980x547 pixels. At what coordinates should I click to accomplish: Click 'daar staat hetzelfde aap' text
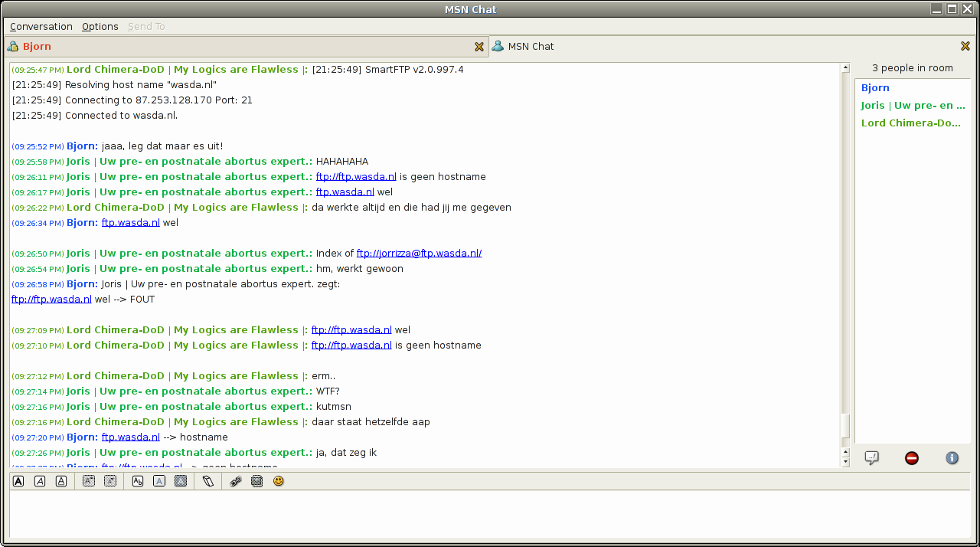pyautogui.click(x=371, y=422)
